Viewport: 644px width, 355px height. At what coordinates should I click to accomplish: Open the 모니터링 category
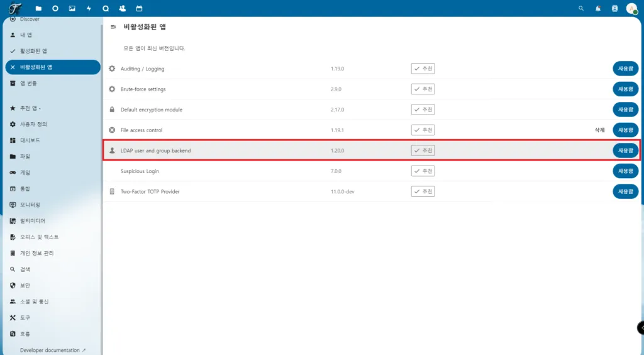click(x=53, y=205)
